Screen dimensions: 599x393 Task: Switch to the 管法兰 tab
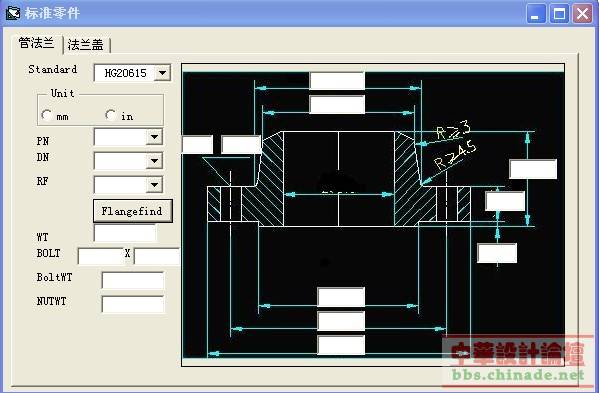tap(37, 43)
